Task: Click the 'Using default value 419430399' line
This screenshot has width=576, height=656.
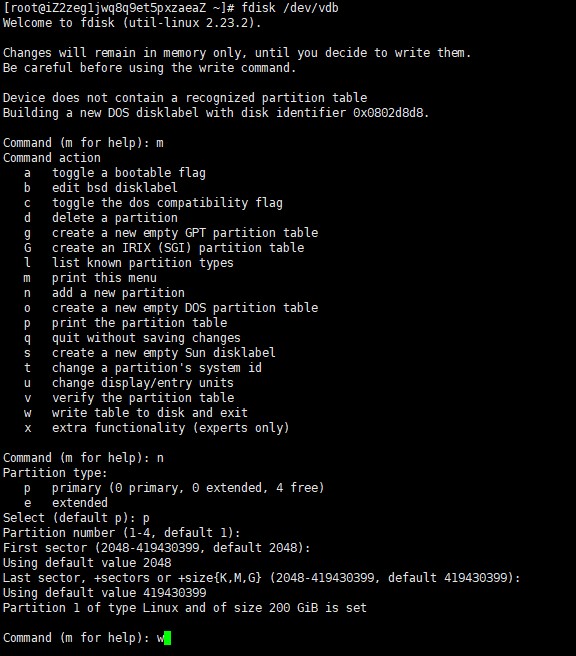Action: (x=105, y=593)
